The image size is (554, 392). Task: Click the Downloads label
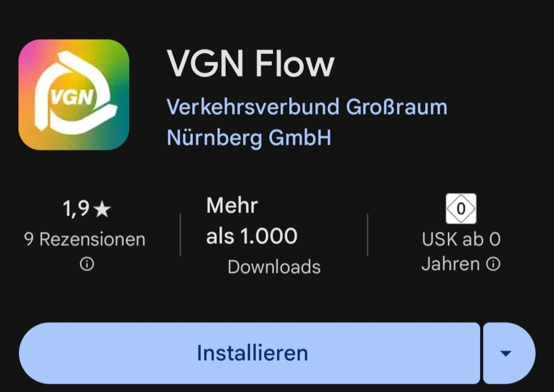tap(274, 267)
